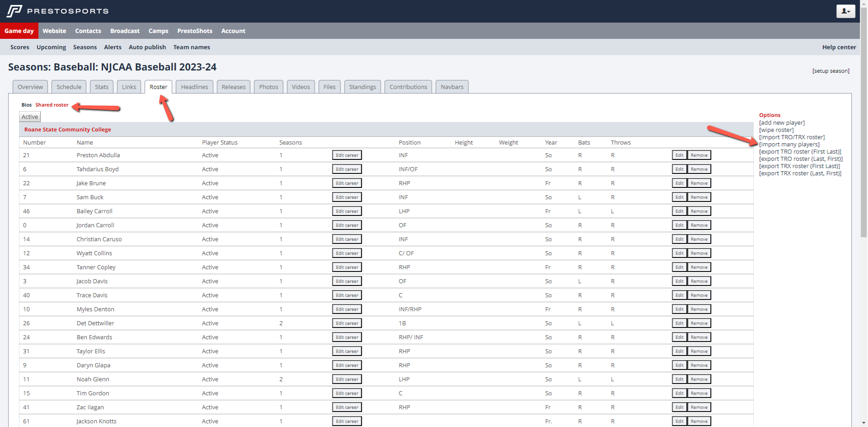Open import many players option
Viewport: 868px width, 427px height.
pyautogui.click(x=789, y=145)
